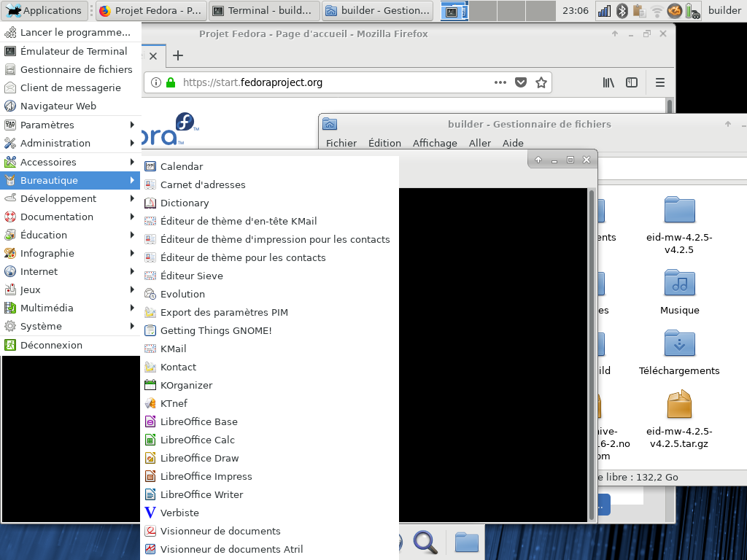Image resolution: width=747 pixels, height=560 pixels.
Task: Bookmark this page with star icon
Action: [x=541, y=82]
